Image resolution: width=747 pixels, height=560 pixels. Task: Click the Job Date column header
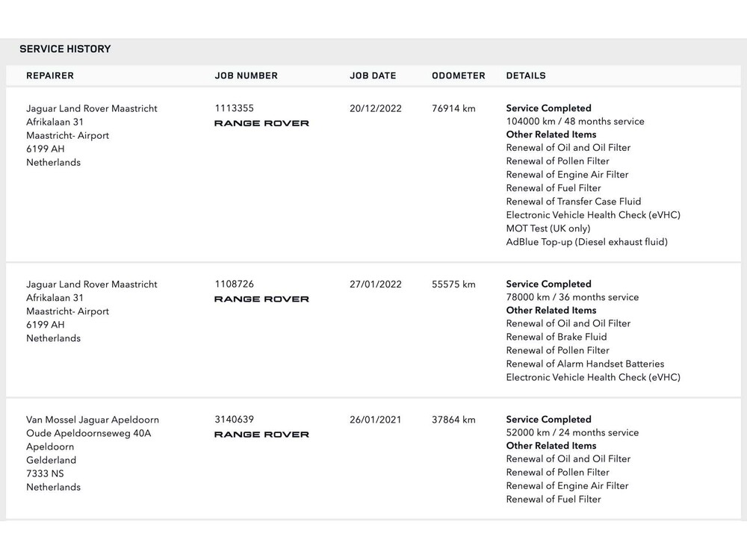pos(373,75)
